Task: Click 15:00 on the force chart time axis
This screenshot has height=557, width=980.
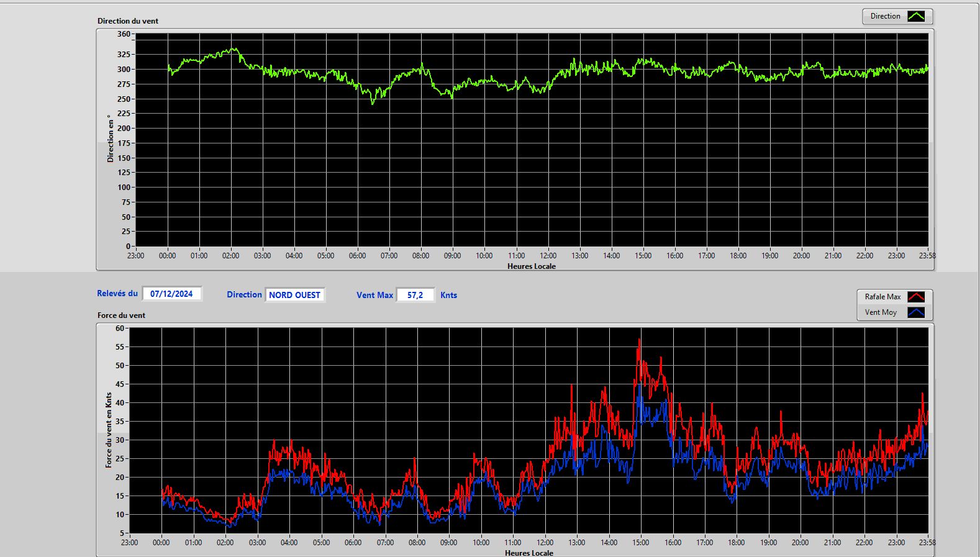Action: [640, 542]
